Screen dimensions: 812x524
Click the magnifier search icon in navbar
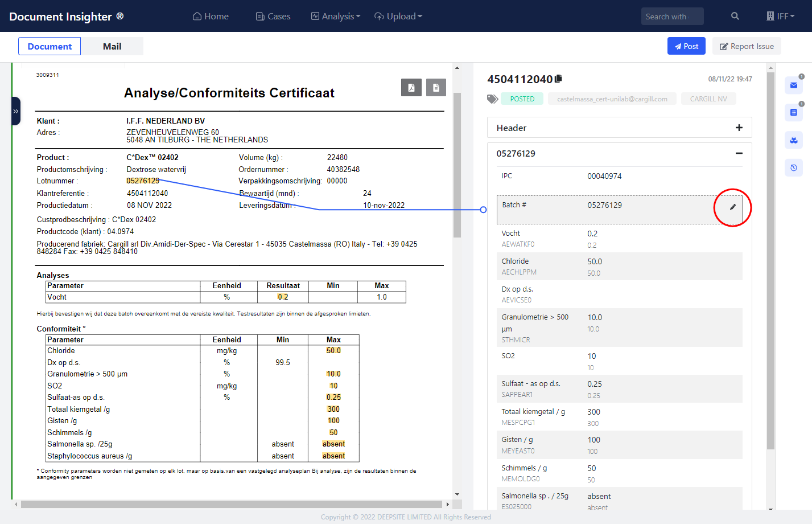(x=735, y=17)
